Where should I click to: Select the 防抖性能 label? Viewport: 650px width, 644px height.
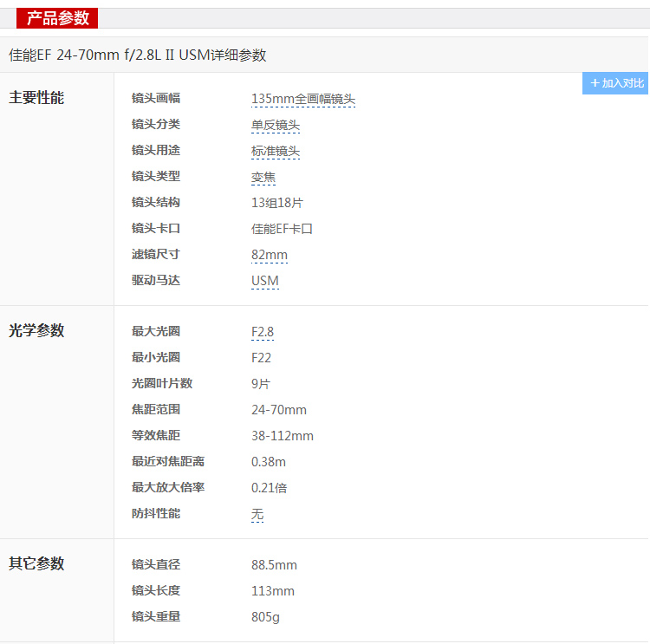156,514
